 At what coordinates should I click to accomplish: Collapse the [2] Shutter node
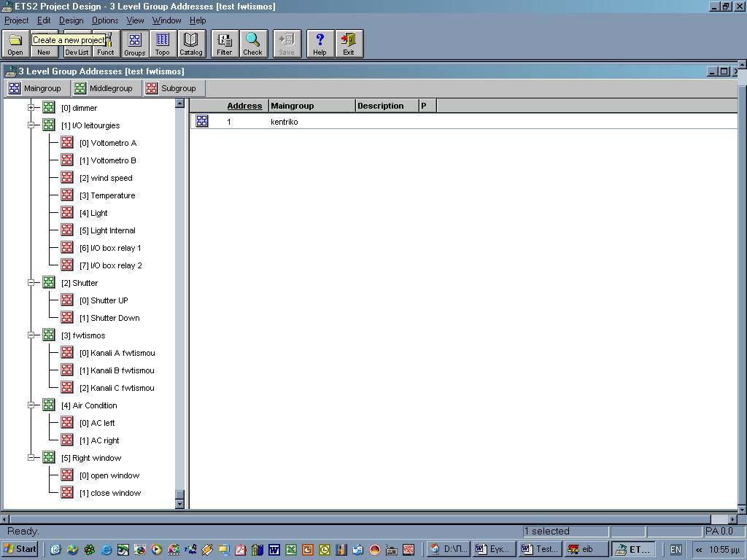pos(31,282)
